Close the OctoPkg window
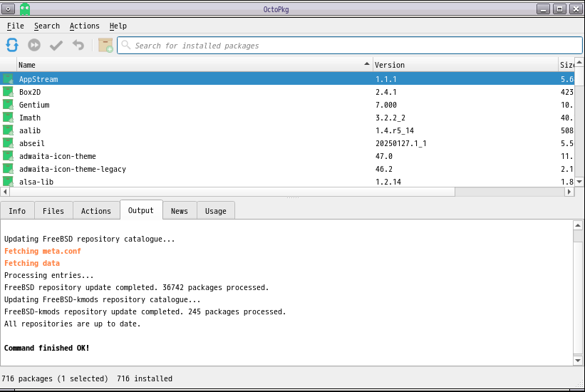 click(x=576, y=9)
